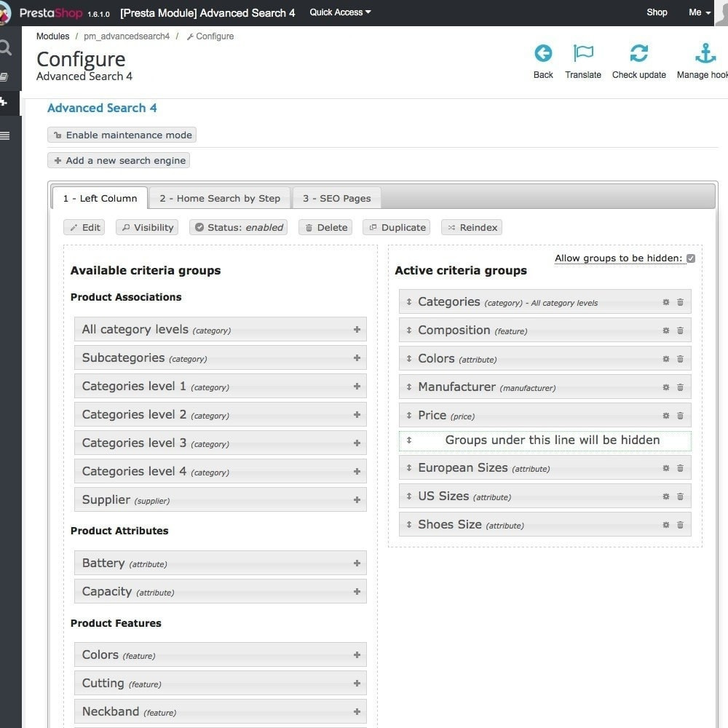Add Categories level 2 with plus icon
The height and width of the screenshot is (728, 728).
357,414
